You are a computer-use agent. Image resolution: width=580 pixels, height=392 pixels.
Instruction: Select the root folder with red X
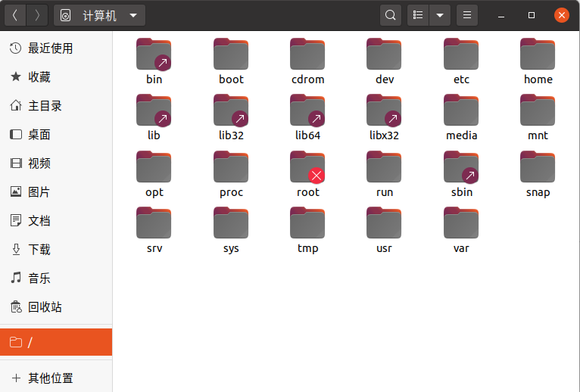307,167
